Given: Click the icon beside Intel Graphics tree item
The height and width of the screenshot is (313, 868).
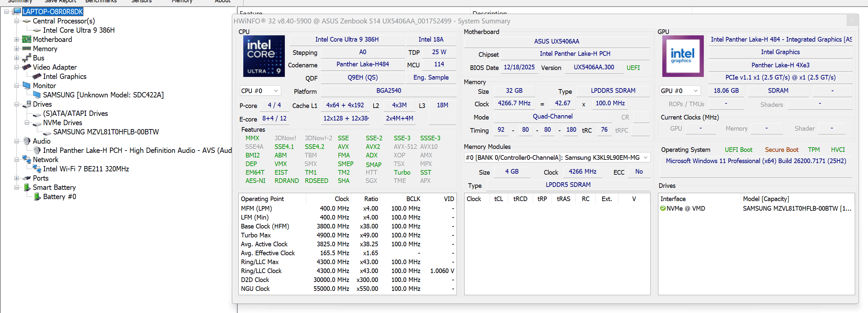Looking at the screenshot, I should point(37,76).
